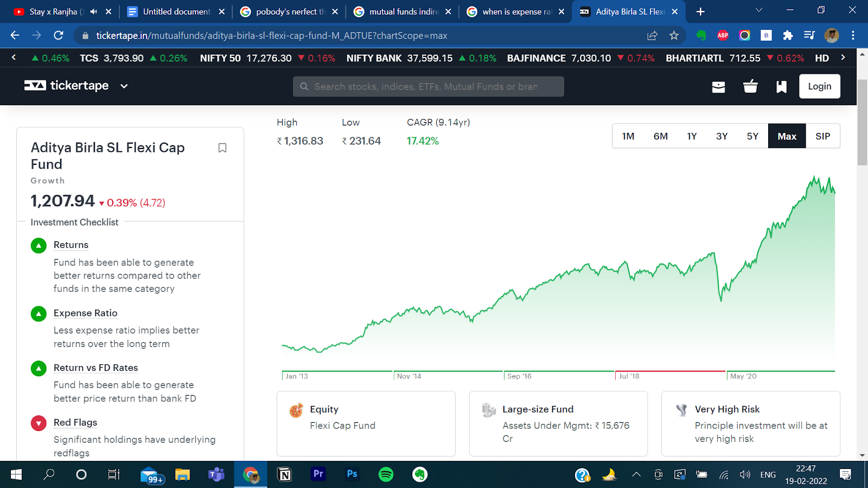Image resolution: width=868 pixels, height=488 pixels.
Task: Open the Windows Start menu
Action: [16, 475]
